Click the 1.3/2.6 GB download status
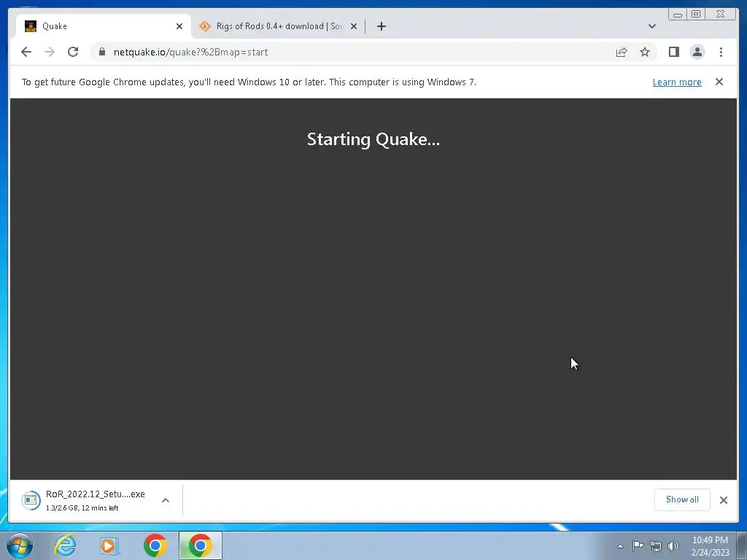The height and width of the screenshot is (560, 747). [82, 508]
